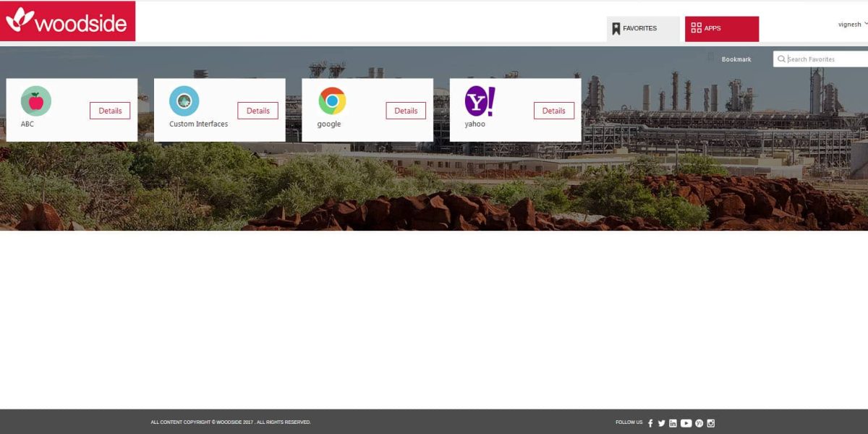Visit the Twitter icon in footer
Screen dimensions: 868x434
coord(661,422)
